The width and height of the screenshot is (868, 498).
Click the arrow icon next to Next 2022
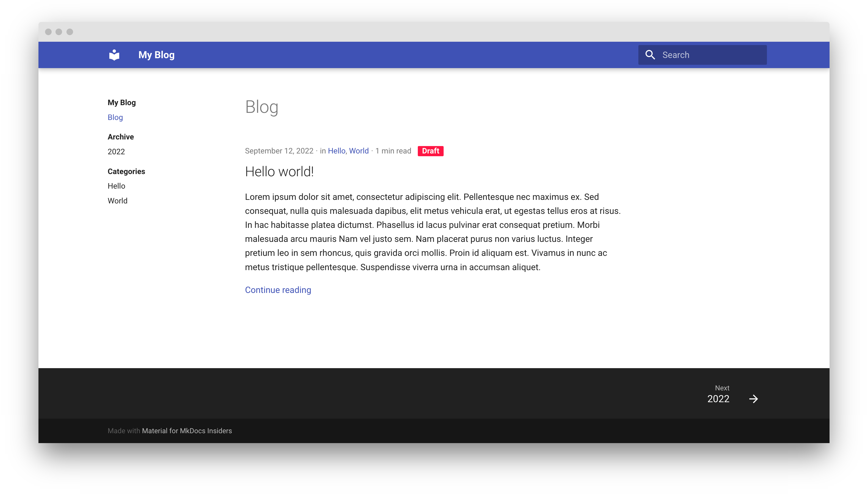[x=754, y=399]
